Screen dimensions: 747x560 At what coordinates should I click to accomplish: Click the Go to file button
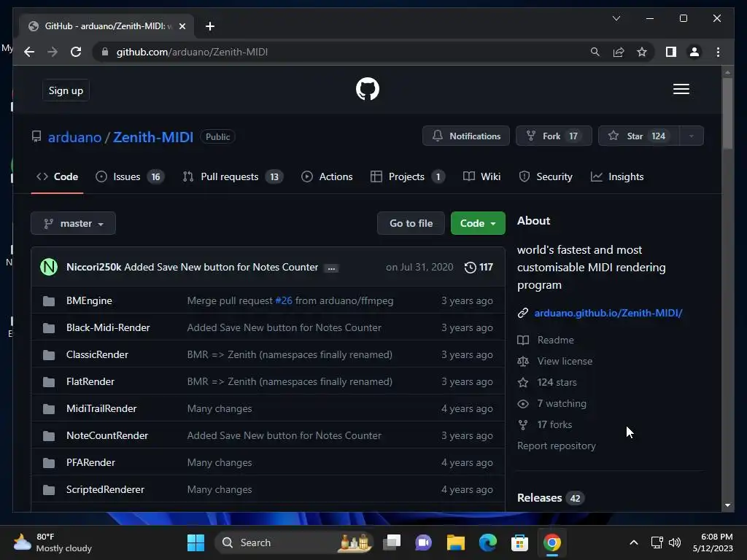click(x=411, y=223)
